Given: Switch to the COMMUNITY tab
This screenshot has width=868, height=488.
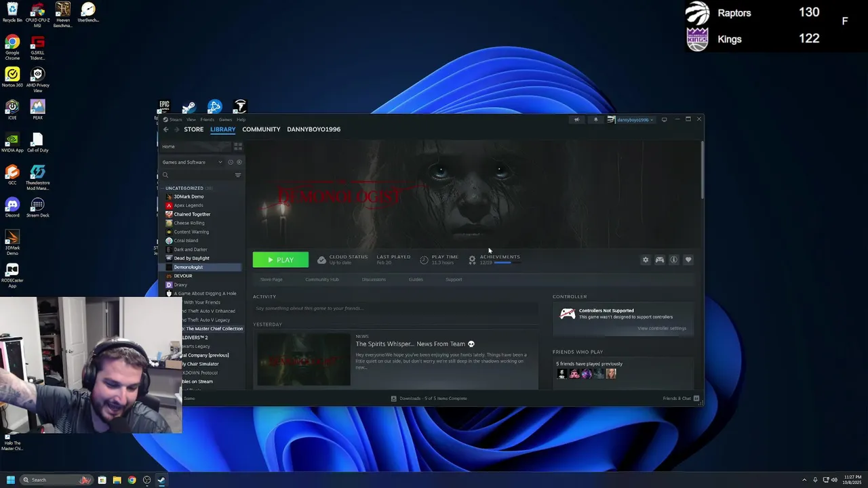Looking at the screenshot, I should pyautogui.click(x=261, y=129).
